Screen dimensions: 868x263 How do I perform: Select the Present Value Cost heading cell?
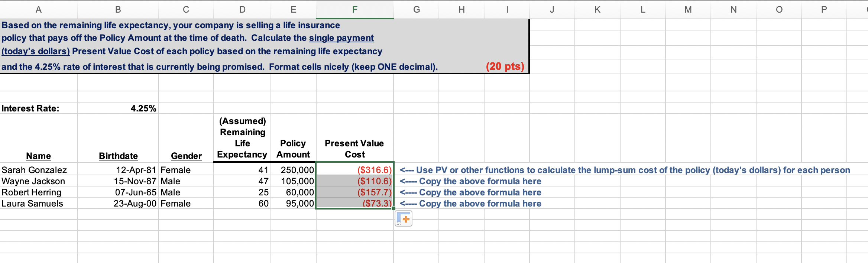click(355, 138)
